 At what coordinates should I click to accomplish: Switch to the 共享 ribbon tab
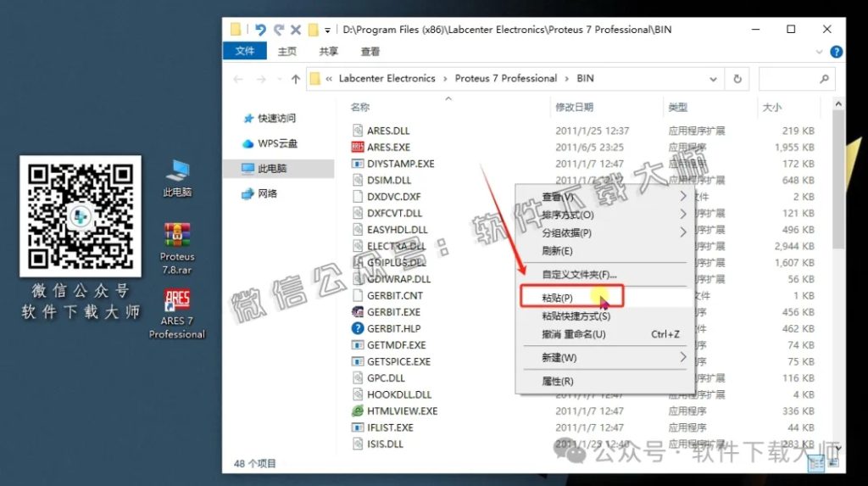[x=328, y=52]
